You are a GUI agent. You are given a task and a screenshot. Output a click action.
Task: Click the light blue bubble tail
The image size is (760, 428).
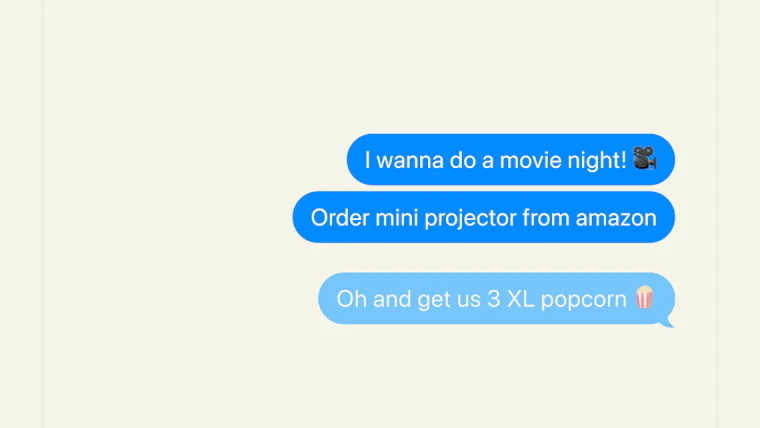[x=667, y=323]
